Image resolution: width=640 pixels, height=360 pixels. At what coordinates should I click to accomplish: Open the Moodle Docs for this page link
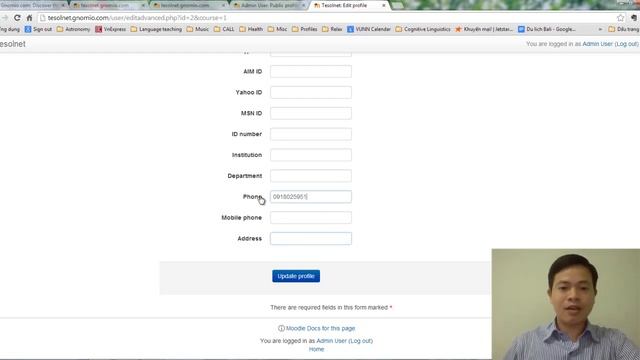(320, 328)
